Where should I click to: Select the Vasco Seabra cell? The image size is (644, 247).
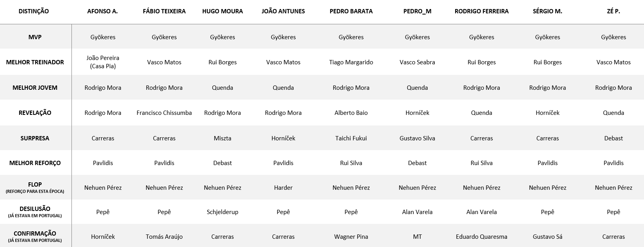(x=417, y=62)
